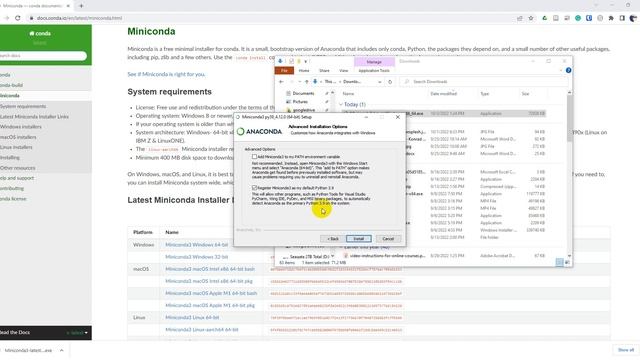Reload the page in the browser
The width and height of the screenshot is (640, 360).
click(x=18, y=18)
